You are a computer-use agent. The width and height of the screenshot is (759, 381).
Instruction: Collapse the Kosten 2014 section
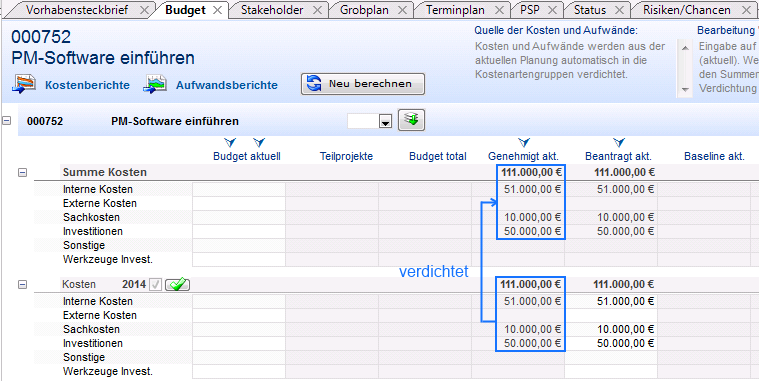(22, 285)
